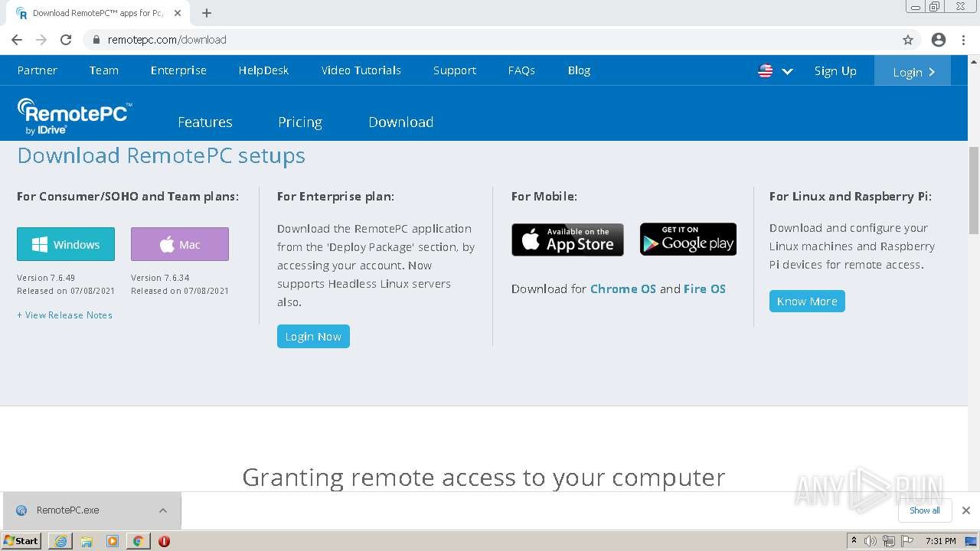This screenshot has height=551, width=980.
Task: Click the US flag language icon
Action: coord(765,70)
